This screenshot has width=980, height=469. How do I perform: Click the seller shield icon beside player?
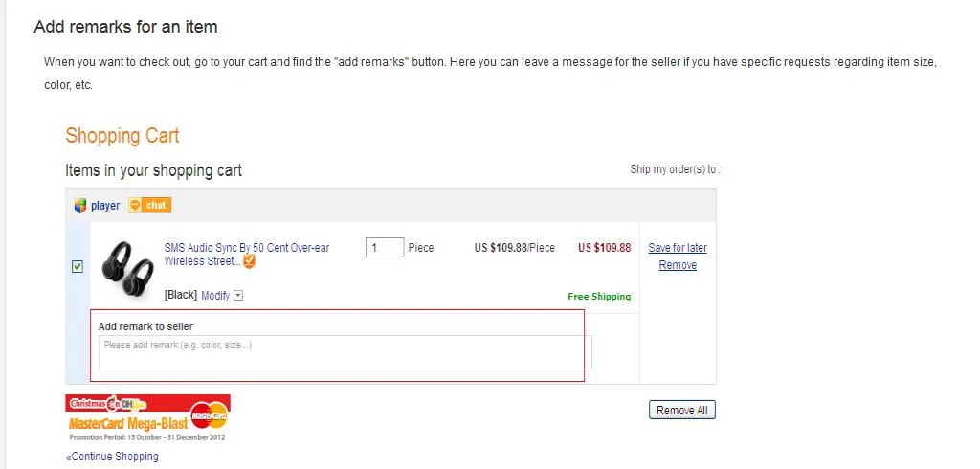(79, 206)
